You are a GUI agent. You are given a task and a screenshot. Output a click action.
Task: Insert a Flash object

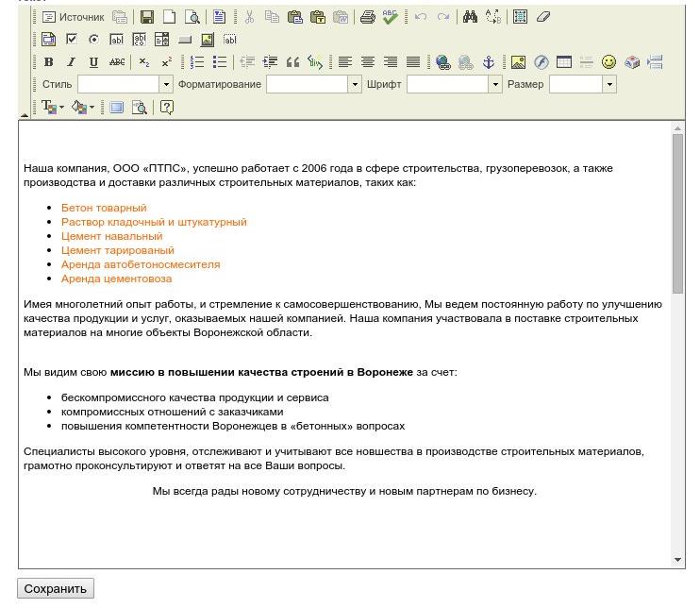coord(542,62)
